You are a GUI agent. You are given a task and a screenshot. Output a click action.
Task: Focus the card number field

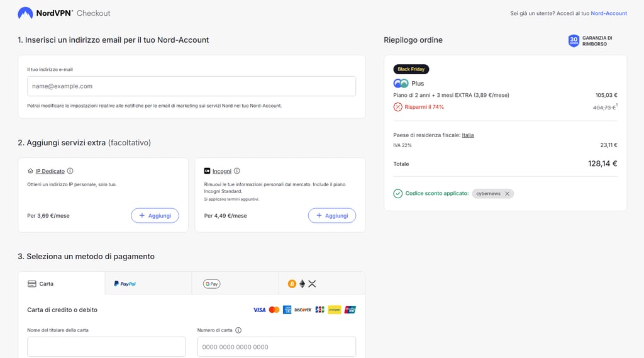click(x=277, y=347)
